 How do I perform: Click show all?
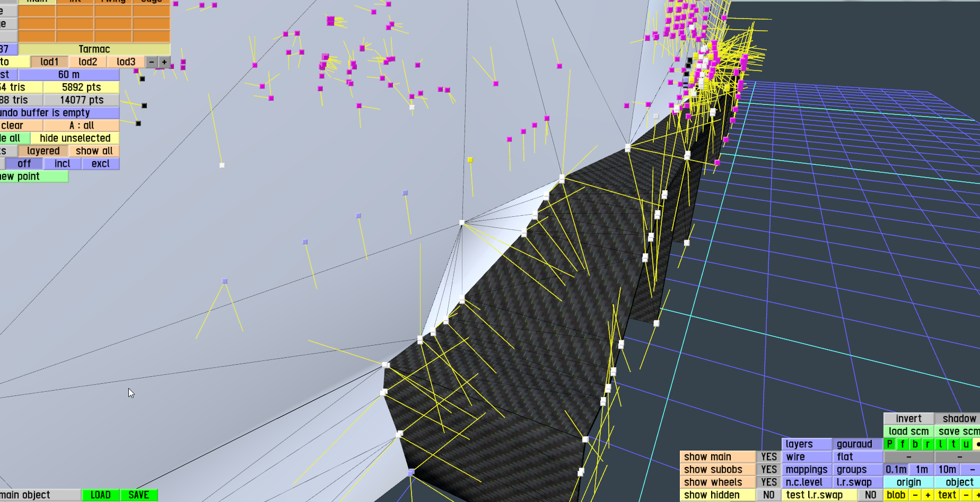point(94,151)
